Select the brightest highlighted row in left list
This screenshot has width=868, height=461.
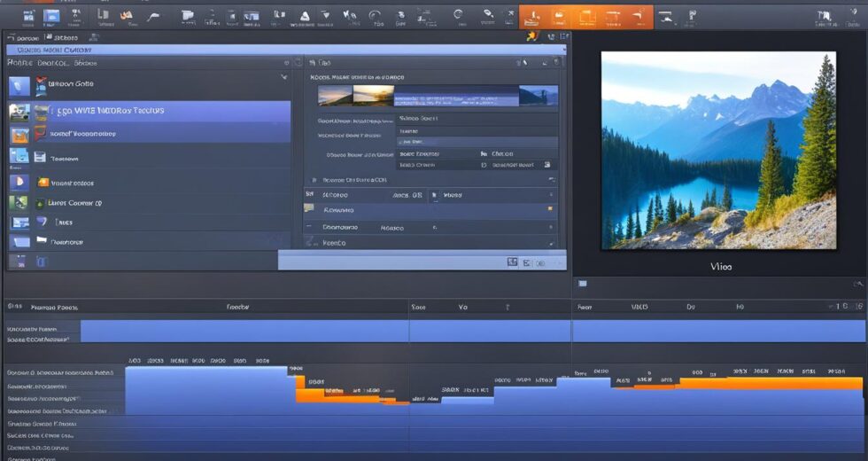click(x=149, y=111)
